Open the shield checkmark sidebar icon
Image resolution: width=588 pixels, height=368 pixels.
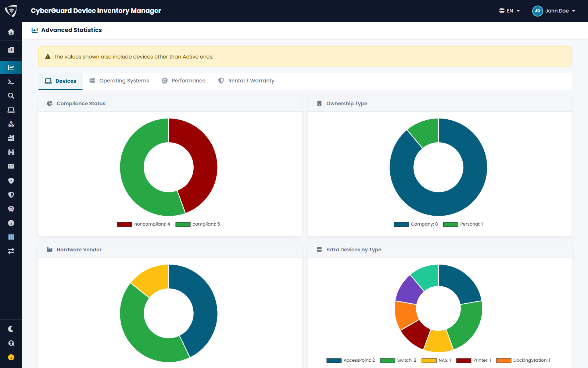click(x=11, y=181)
